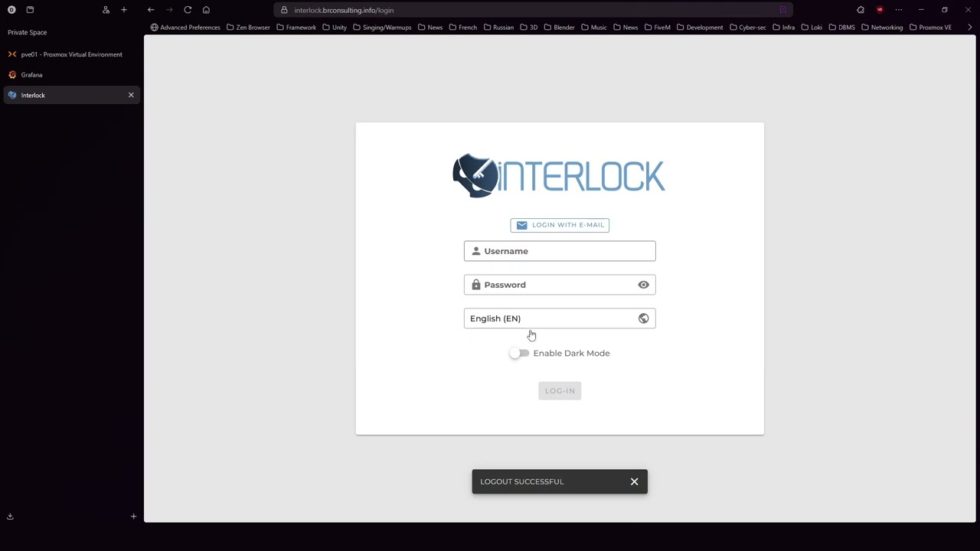Image resolution: width=980 pixels, height=551 pixels.
Task: Expand the French bookmark folder
Action: coord(462,28)
